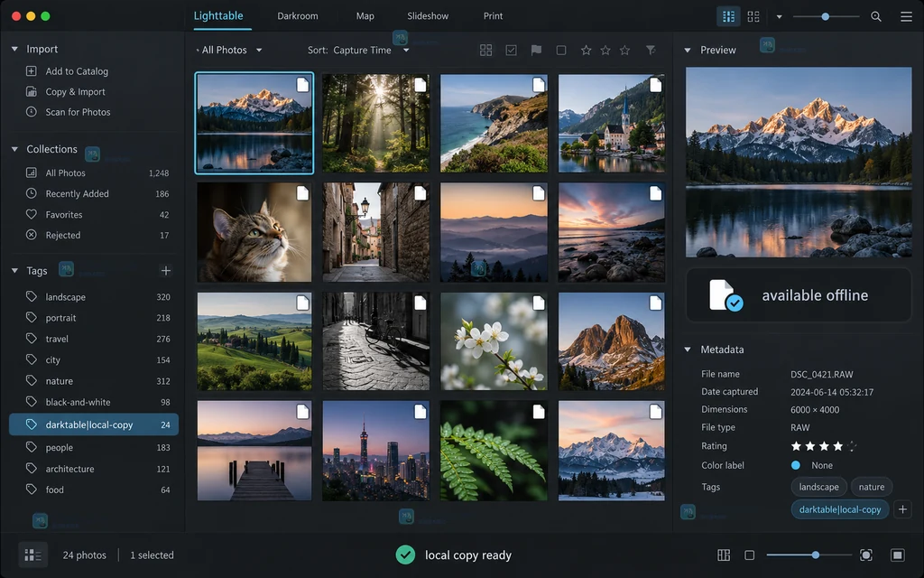Click the Recently Added clock icon

(32, 193)
